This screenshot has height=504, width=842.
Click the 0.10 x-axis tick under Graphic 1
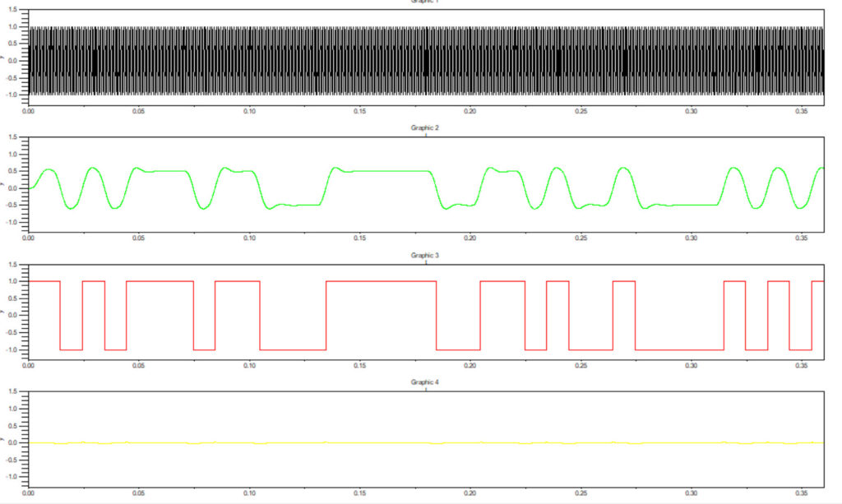249,110
